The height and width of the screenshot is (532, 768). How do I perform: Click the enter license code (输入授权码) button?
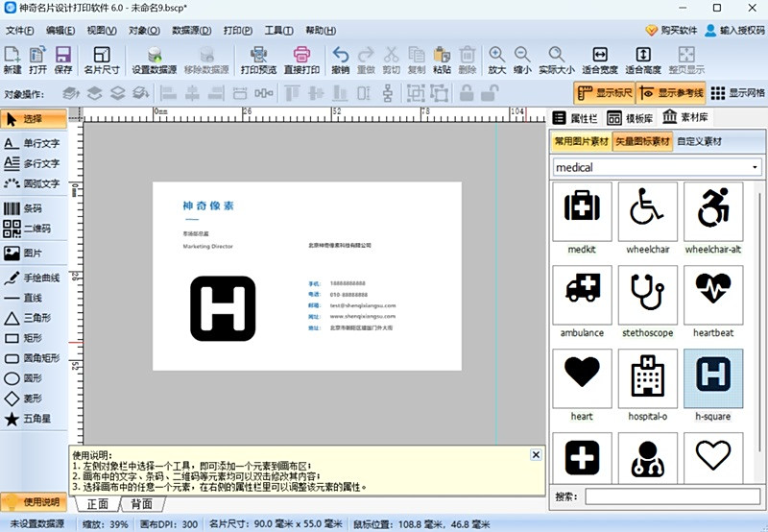734,31
